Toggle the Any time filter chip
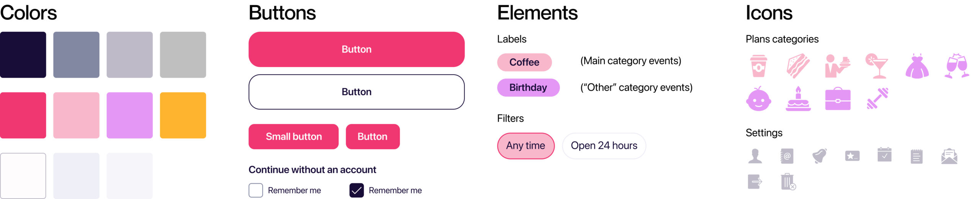980x199 pixels. tap(526, 146)
